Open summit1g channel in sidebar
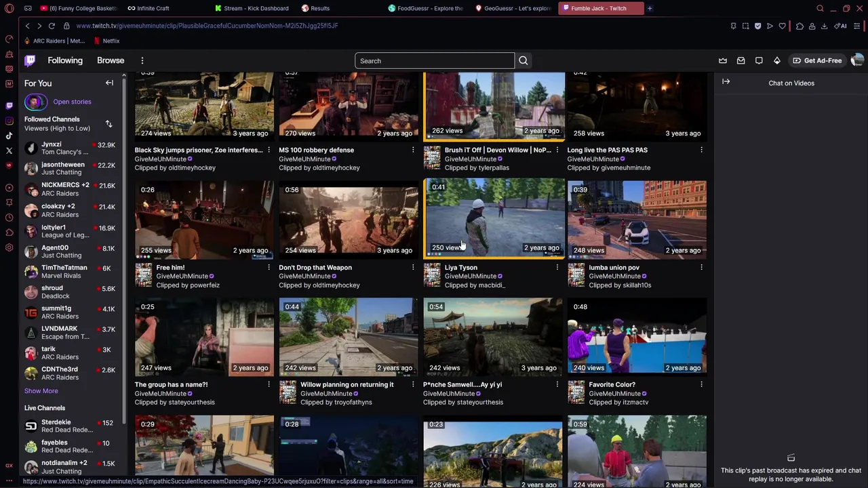 click(x=72, y=312)
